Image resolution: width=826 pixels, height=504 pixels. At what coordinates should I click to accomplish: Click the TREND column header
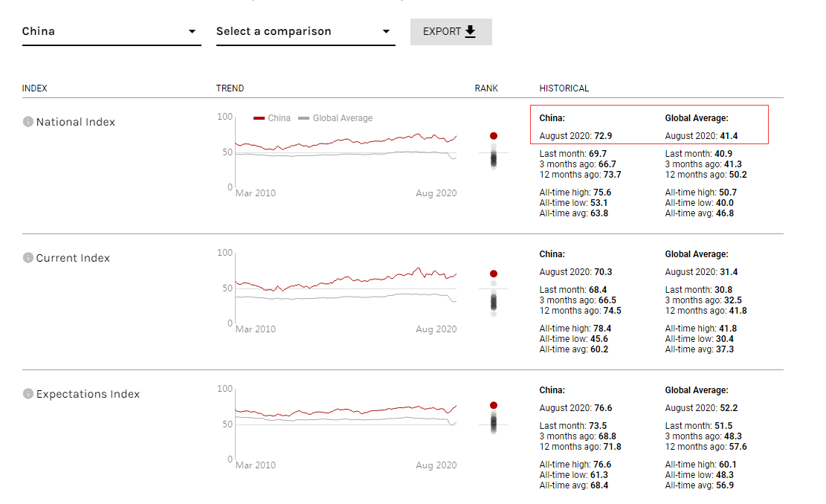click(x=230, y=88)
